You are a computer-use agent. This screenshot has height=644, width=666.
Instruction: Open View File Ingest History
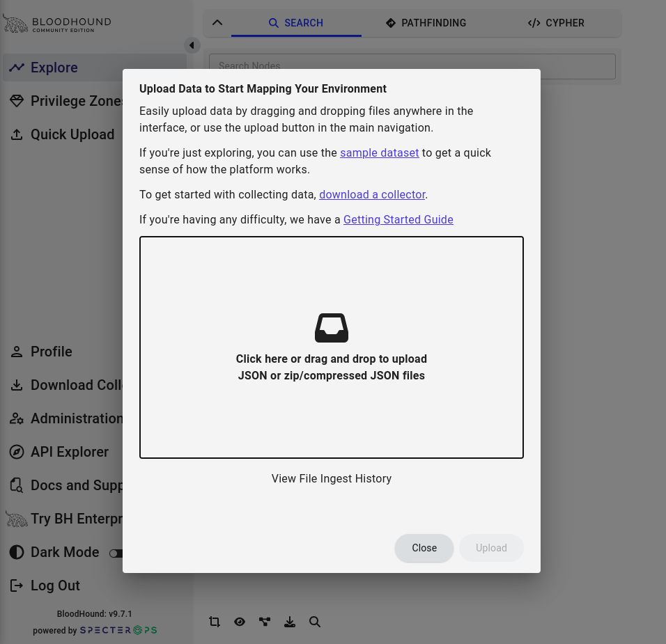[332, 478]
